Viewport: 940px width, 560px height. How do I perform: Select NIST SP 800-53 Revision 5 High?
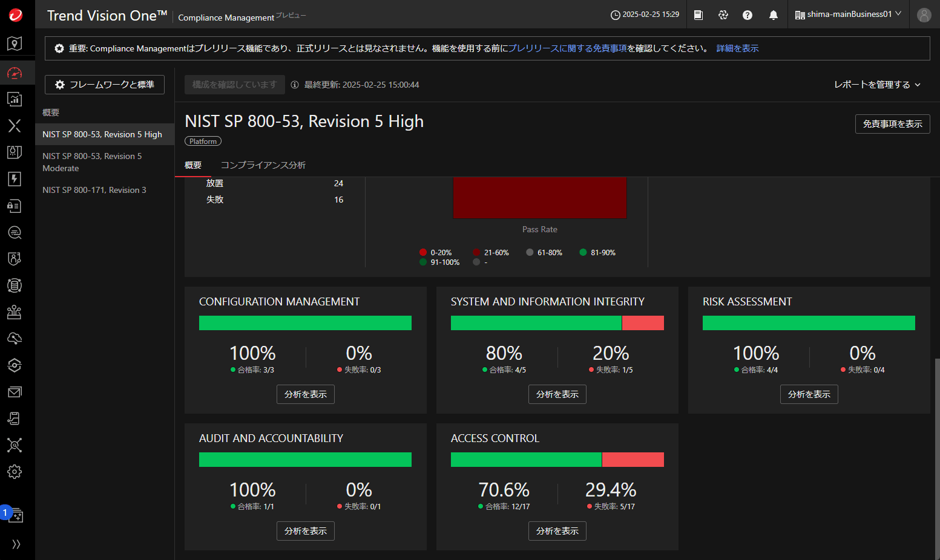[x=105, y=134]
